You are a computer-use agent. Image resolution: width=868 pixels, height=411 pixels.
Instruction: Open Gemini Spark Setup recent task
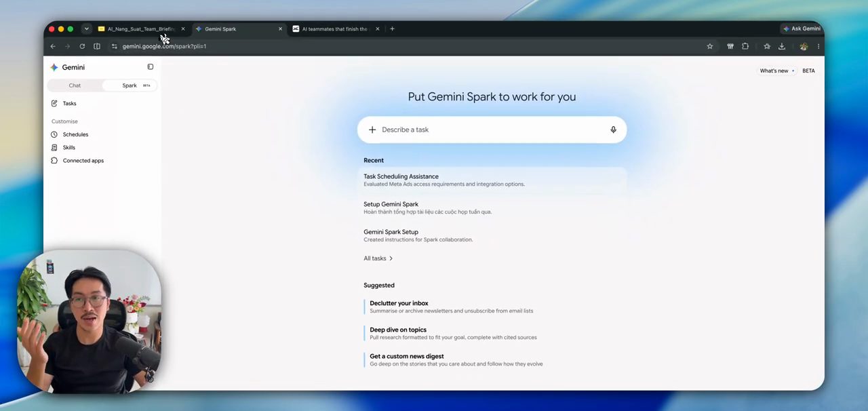pos(492,235)
